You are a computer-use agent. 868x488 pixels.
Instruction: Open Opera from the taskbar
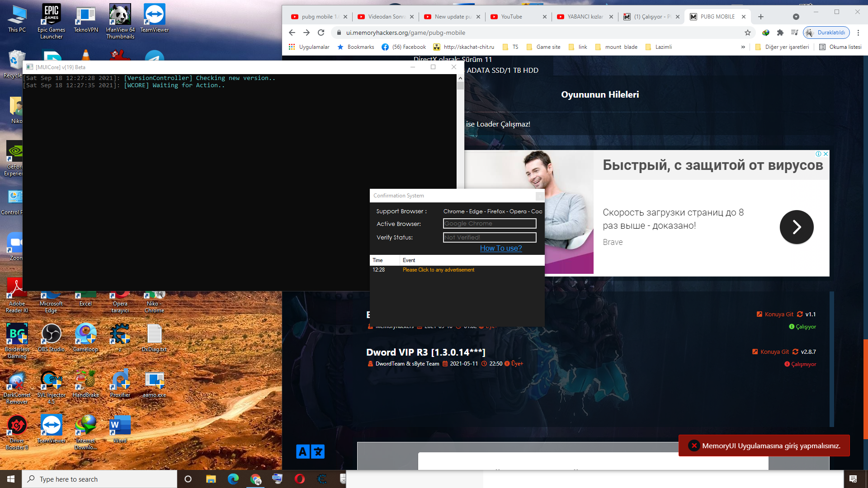point(299,479)
